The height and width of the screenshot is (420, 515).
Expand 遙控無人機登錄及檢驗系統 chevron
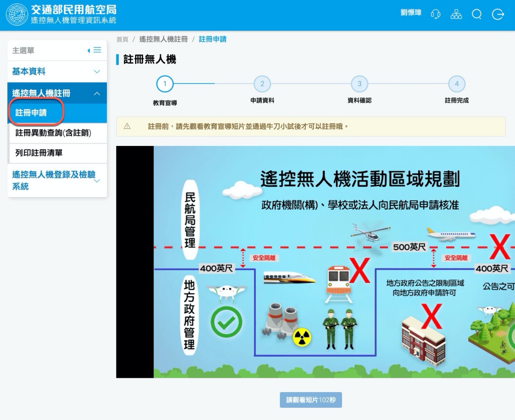coord(97,180)
